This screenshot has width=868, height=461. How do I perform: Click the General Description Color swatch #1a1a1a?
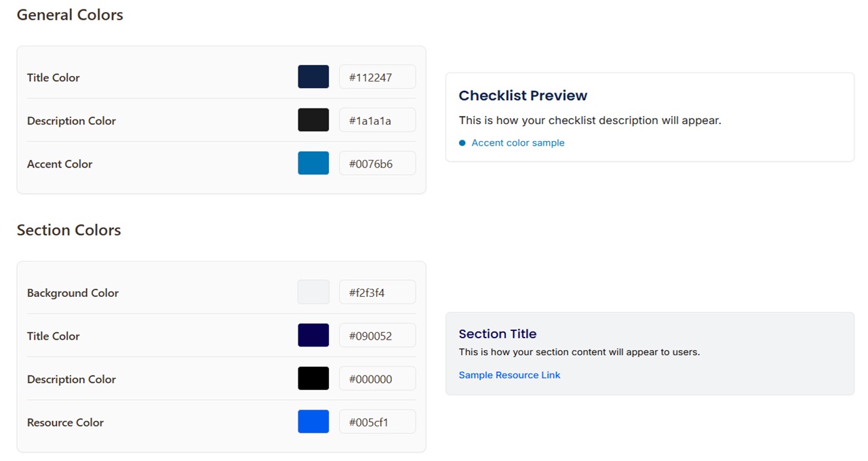[x=313, y=120]
